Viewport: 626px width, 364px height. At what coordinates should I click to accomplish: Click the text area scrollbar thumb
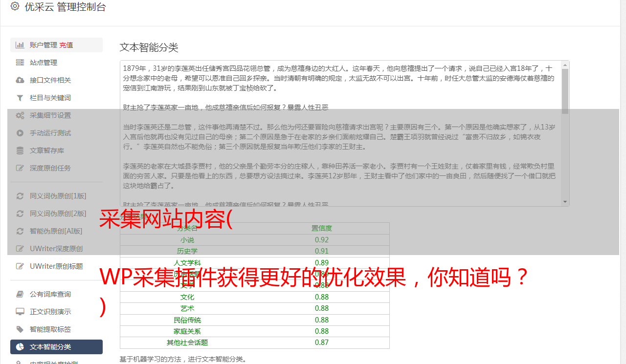coord(565,91)
